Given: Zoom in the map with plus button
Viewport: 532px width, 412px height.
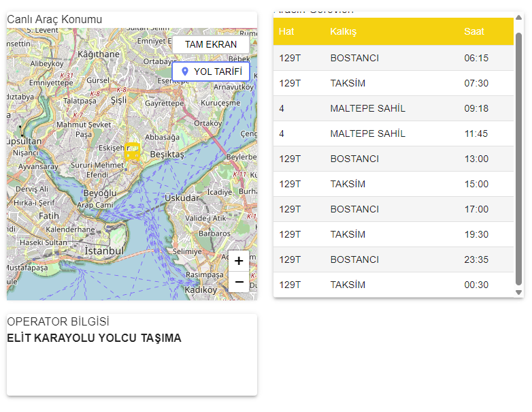Looking at the screenshot, I should (x=239, y=261).
